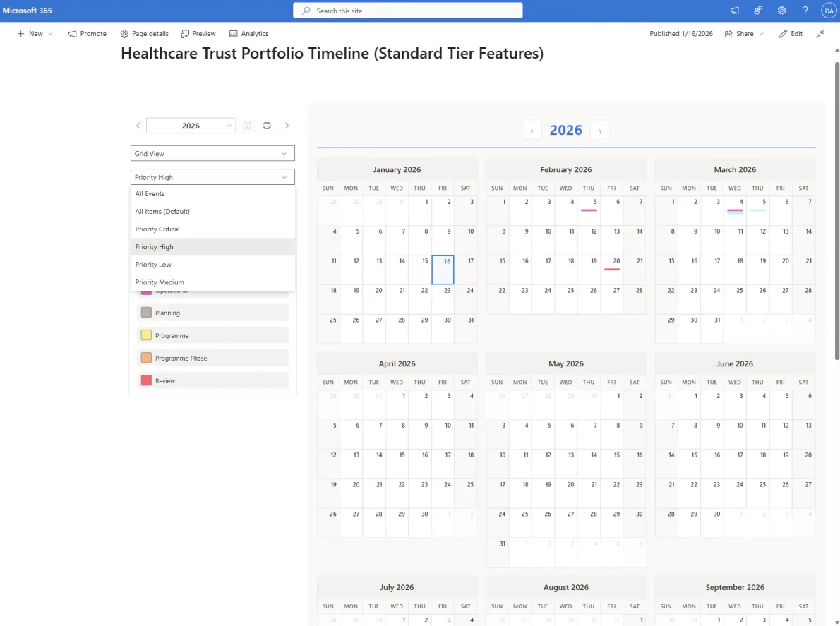Click the collapse page arrows icon
Viewport: 840px width, 626px height.
820,34
